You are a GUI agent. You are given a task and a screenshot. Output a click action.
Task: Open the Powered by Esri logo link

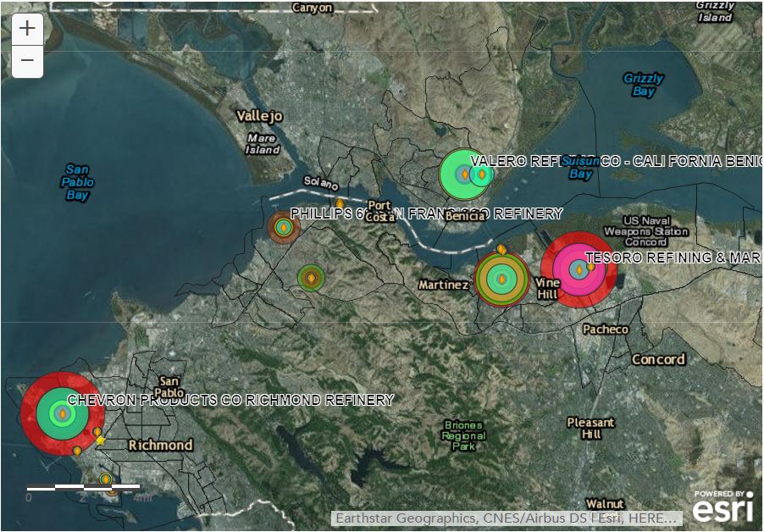[x=722, y=506]
